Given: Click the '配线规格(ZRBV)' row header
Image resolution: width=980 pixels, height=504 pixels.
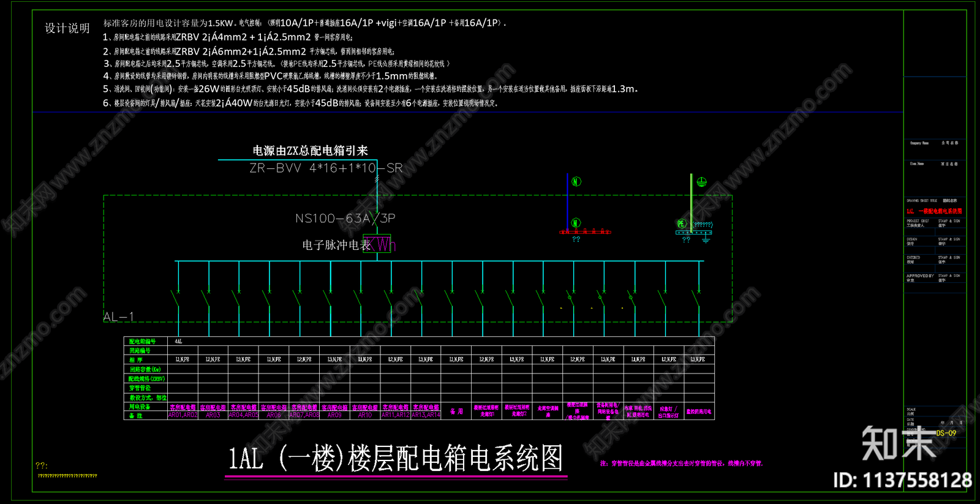Looking at the screenshot, I should click(146, 378).
